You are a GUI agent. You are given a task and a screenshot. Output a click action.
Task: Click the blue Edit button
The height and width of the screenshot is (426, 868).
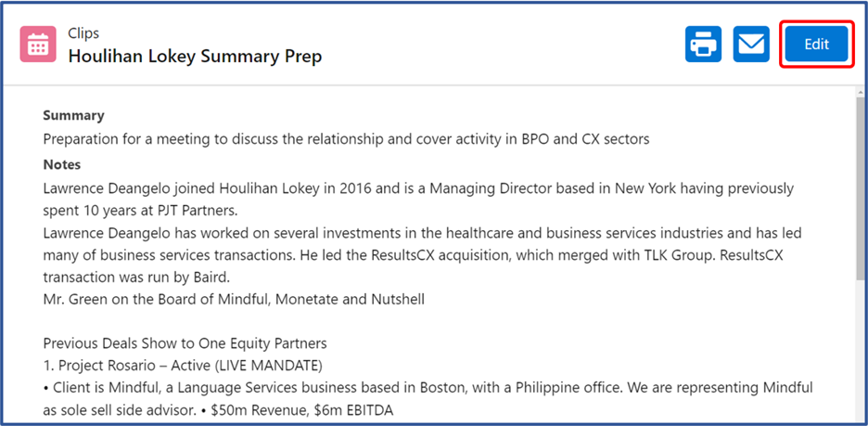[816, 44]
